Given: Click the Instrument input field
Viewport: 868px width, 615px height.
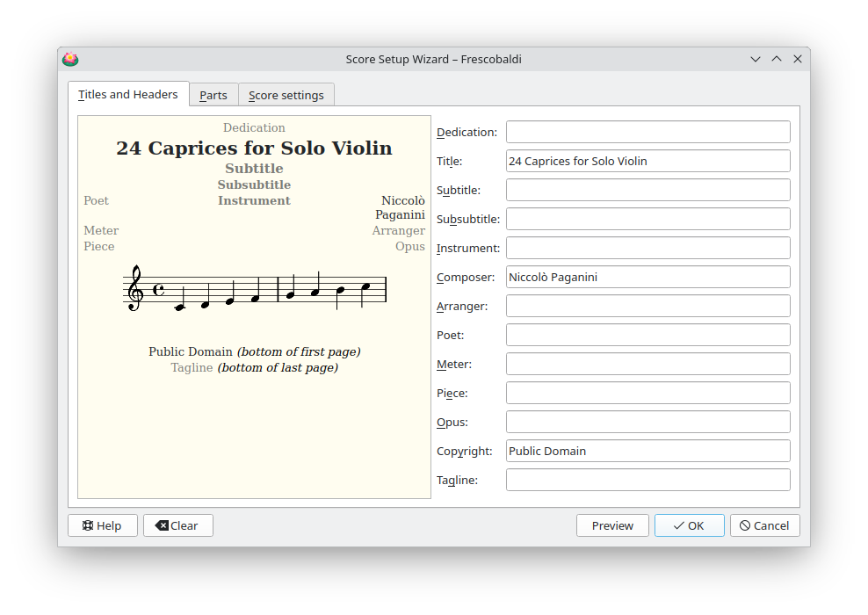Looking at the screenshot, I should 647,248.
